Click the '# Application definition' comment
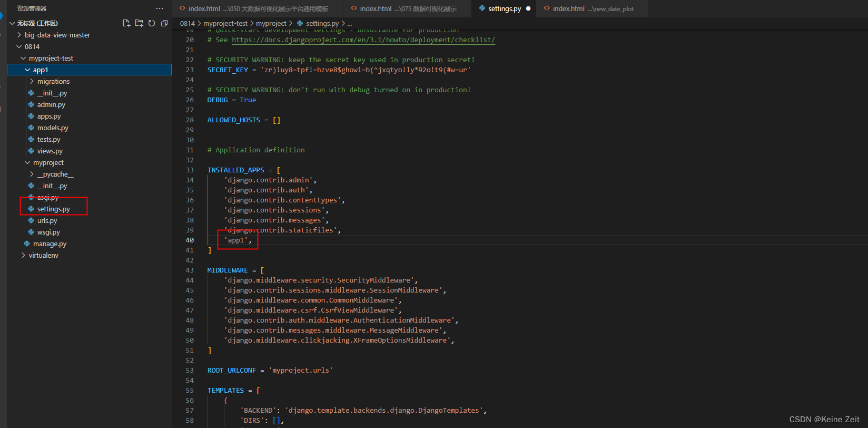Screen dimensions: 868x428 tap(256, 150)
